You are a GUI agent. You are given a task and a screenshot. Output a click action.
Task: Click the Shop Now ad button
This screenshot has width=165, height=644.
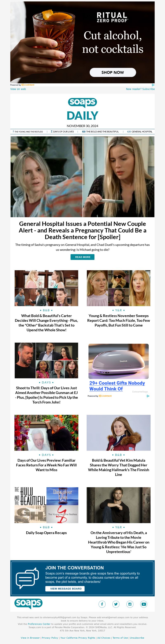113,72
